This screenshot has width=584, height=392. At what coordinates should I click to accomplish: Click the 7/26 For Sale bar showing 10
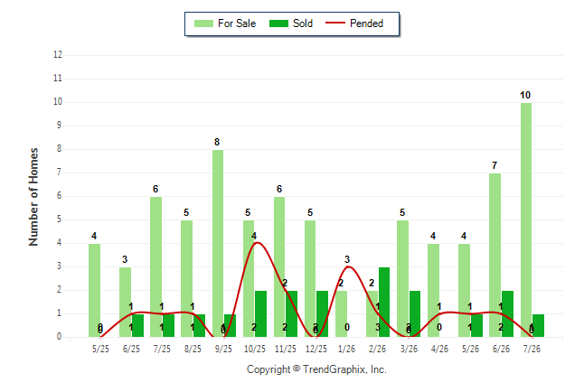(526, 220)
